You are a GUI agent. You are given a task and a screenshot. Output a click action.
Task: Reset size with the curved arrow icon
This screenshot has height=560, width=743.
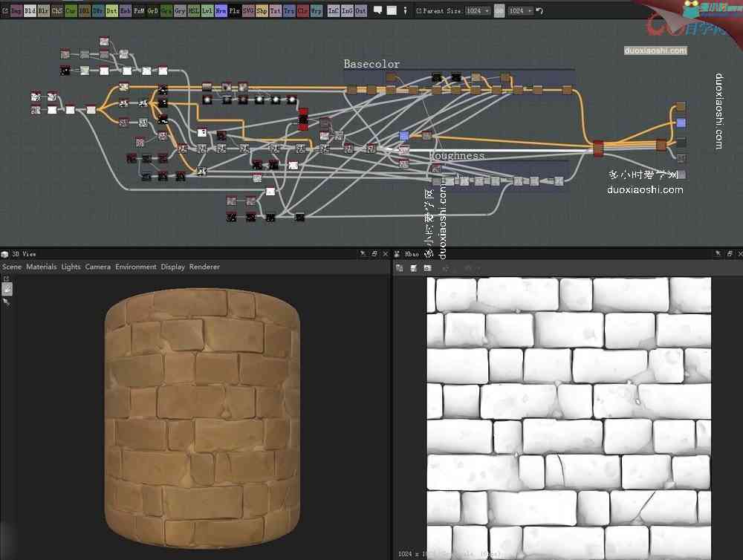[x=539, y=10]
